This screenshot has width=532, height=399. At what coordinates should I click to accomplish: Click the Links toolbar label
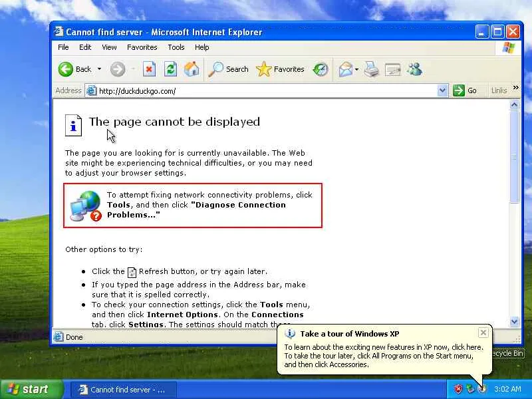pos(499,90)
